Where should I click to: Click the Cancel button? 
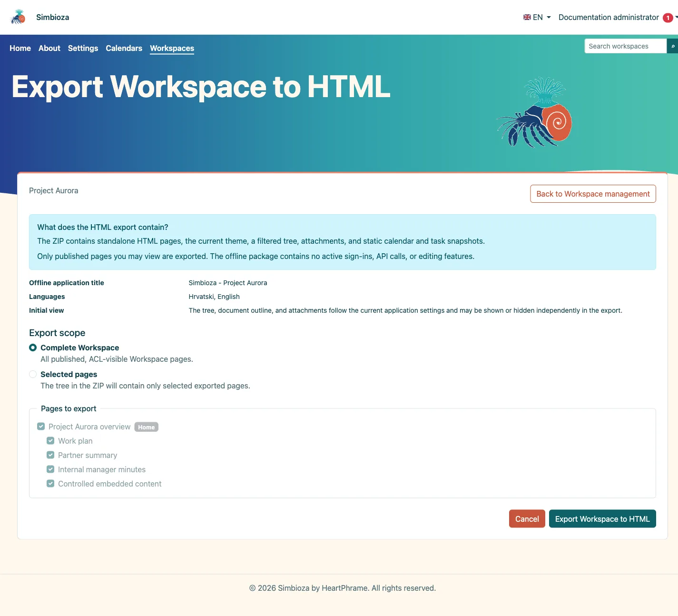527,519
